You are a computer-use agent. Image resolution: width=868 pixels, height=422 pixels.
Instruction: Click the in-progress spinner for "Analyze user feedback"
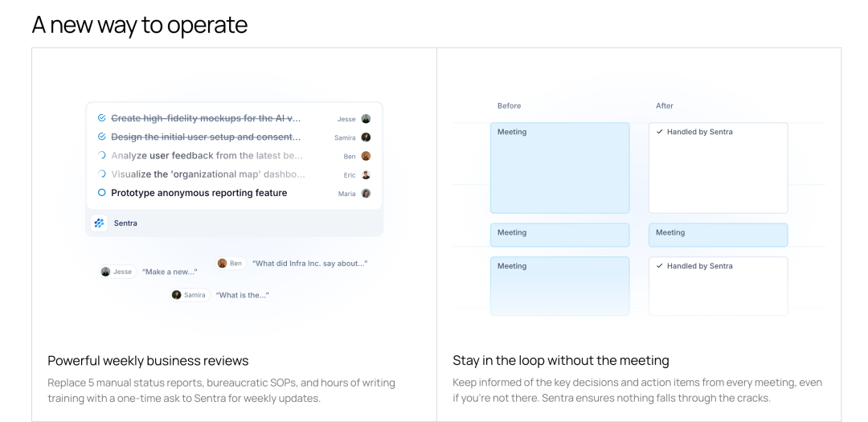[101, 156]
